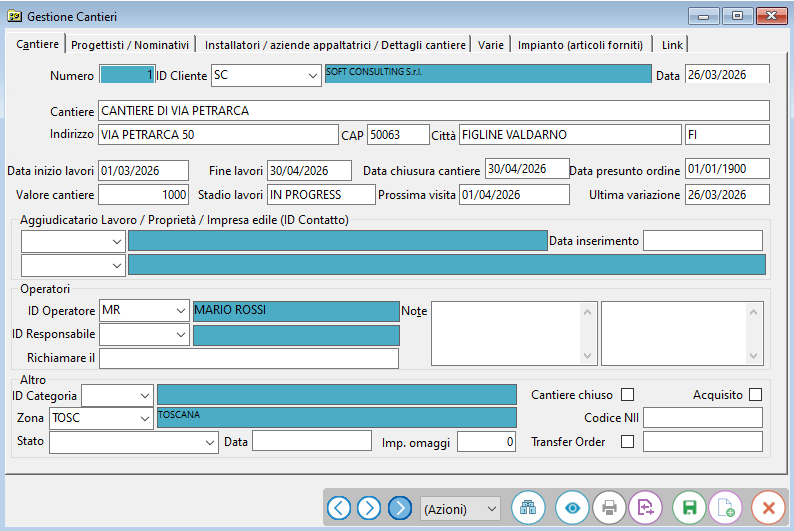
Task: Click the Data presunto ordine field
Action: [x=727, y=169]
